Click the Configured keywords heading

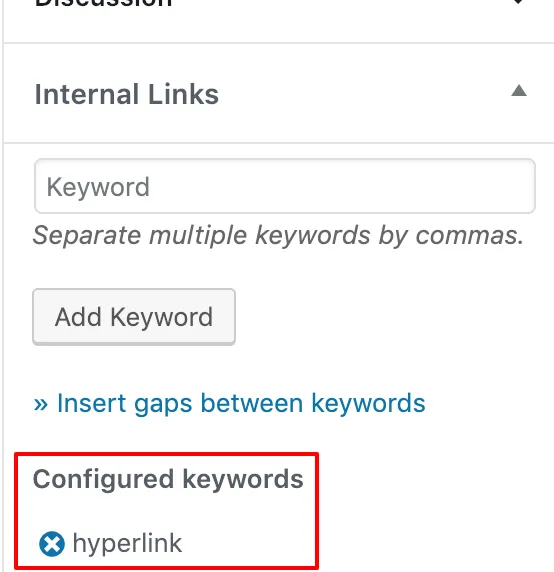(x=168, y=479)
